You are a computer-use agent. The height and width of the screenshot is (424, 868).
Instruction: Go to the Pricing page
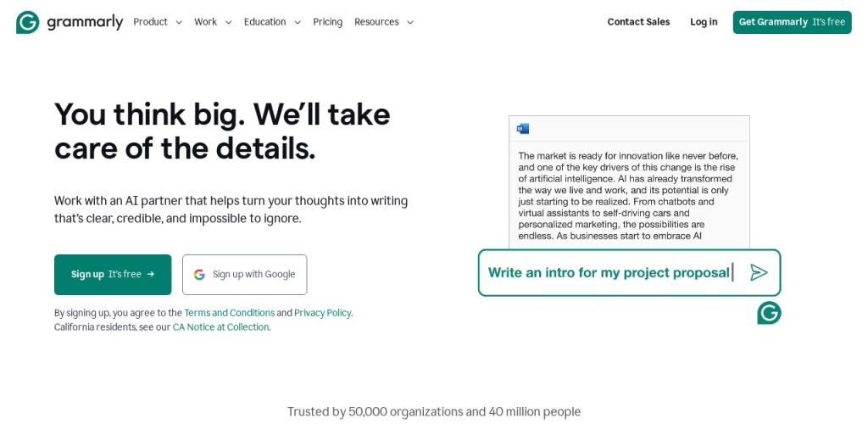coord(327,22)
